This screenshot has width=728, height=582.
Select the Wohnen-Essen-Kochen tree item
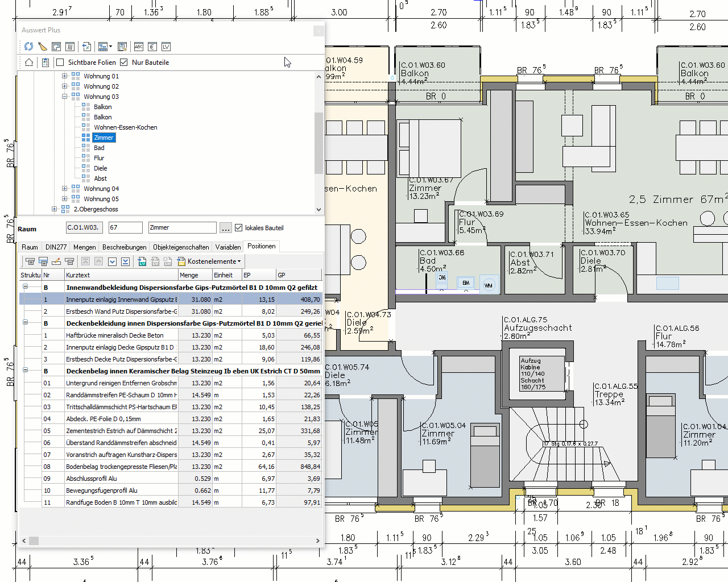[x=126, y=127]
